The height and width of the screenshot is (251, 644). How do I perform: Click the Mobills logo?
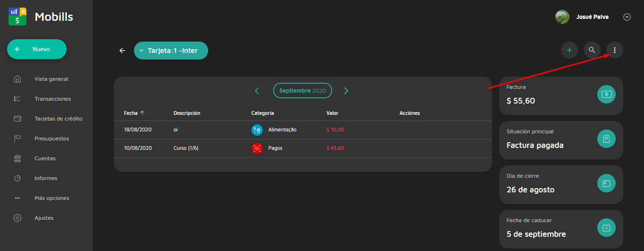(18, 17)
